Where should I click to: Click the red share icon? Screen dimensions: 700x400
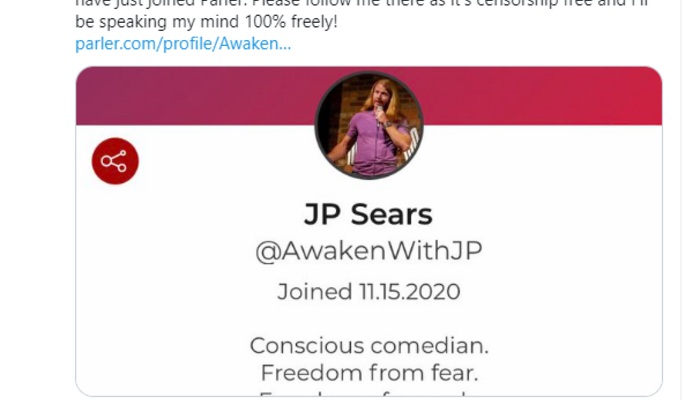tap(115, 161)
